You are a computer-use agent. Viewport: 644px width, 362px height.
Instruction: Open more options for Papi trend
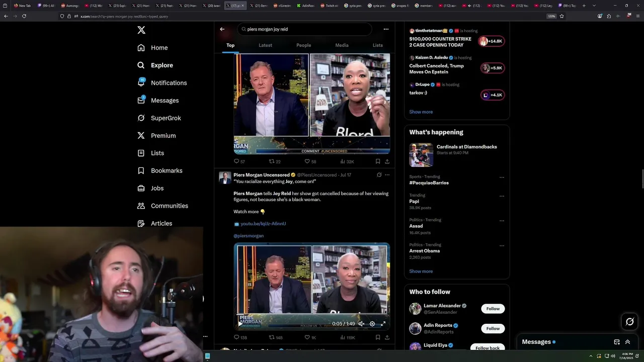pos(502,196)
